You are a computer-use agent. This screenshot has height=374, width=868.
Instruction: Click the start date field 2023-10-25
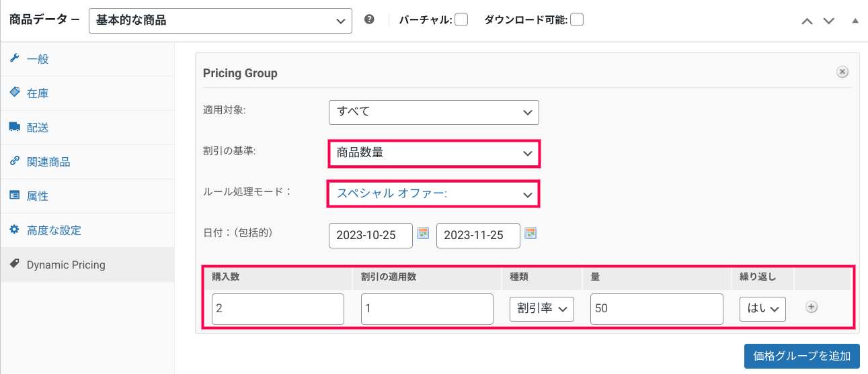pyautogui.click(x=370, y=235)
